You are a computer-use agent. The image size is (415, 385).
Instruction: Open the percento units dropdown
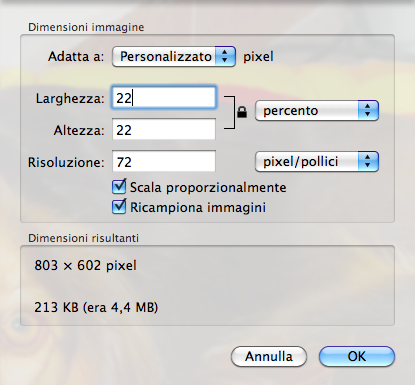(x=317, y=110)
